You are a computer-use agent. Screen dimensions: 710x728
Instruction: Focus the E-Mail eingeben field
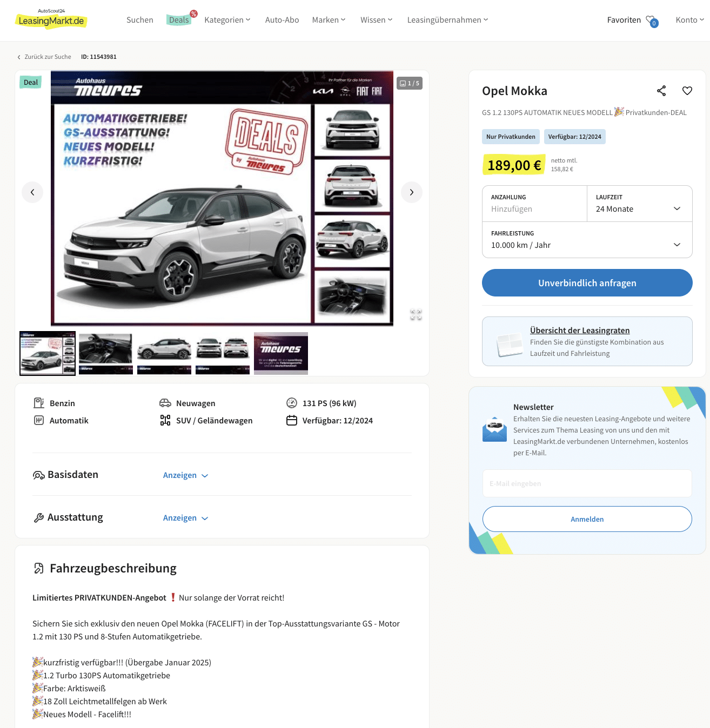tap(587, 483)
